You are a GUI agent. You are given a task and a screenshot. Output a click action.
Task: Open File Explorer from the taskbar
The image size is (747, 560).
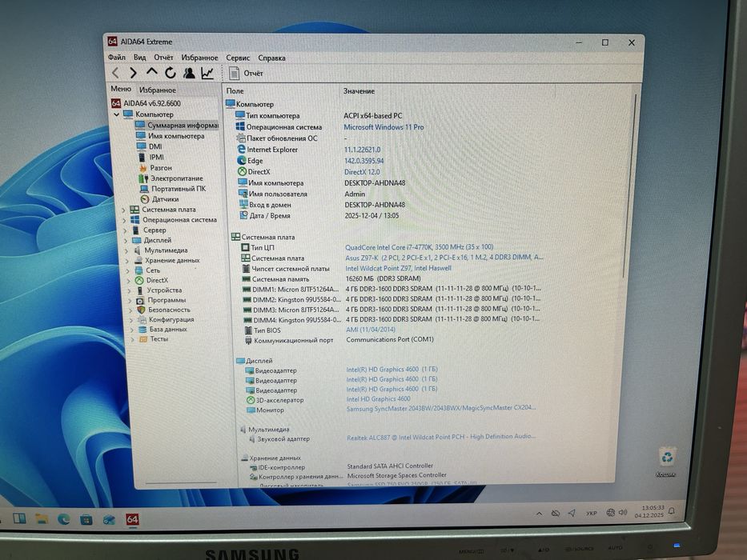pos(42,518)
